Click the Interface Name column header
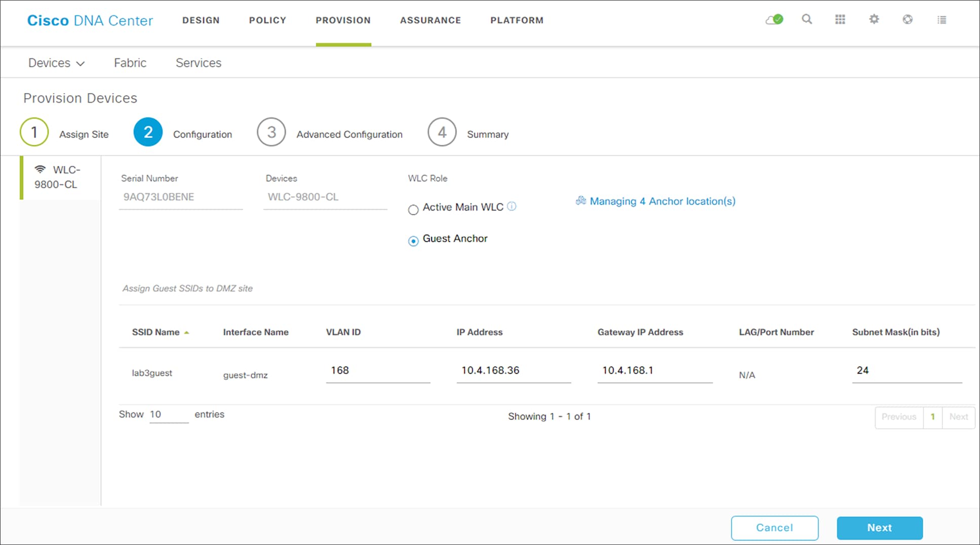 coord(256,332)
